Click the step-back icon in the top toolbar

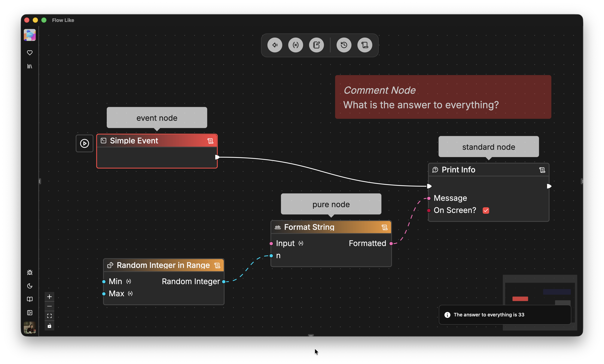click(x=274, y=45)
